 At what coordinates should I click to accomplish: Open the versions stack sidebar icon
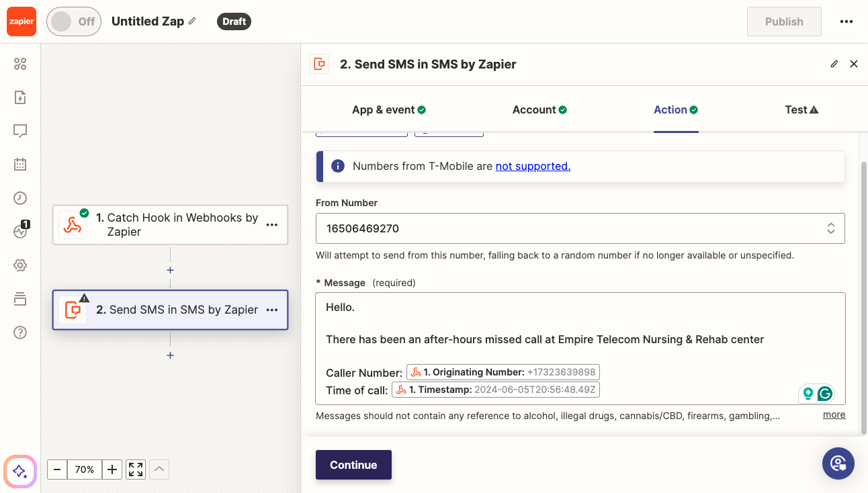20,299
